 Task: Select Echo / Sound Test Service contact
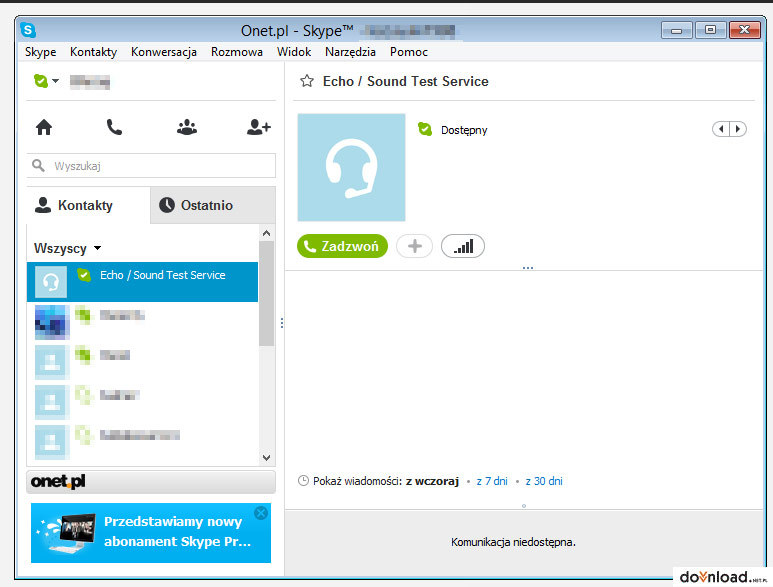[142, 282]
